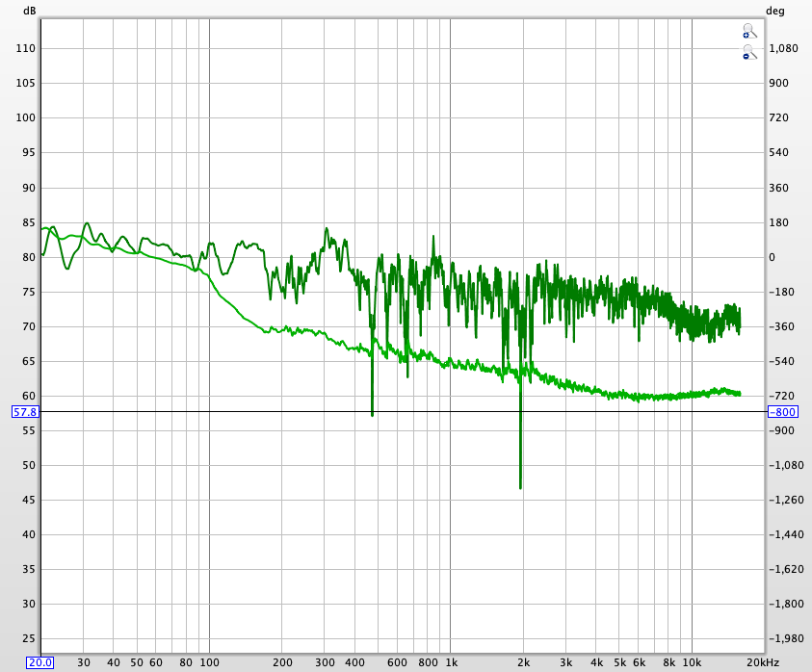The image size is (812, 672).
Task: Click the 1k label on the frequency axis
Action: pyautogui.click(x=452, y=662)
